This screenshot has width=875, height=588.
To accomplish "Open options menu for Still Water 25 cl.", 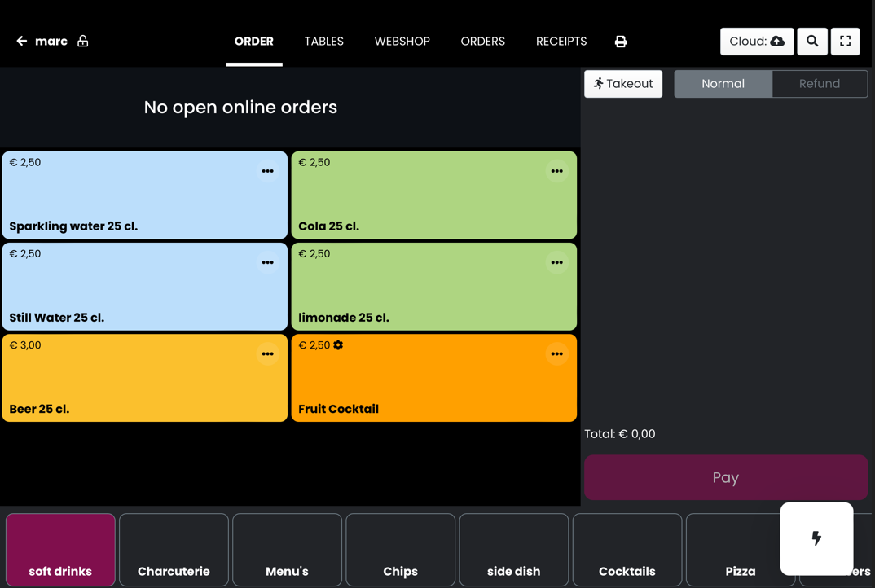I will (268, 262).
